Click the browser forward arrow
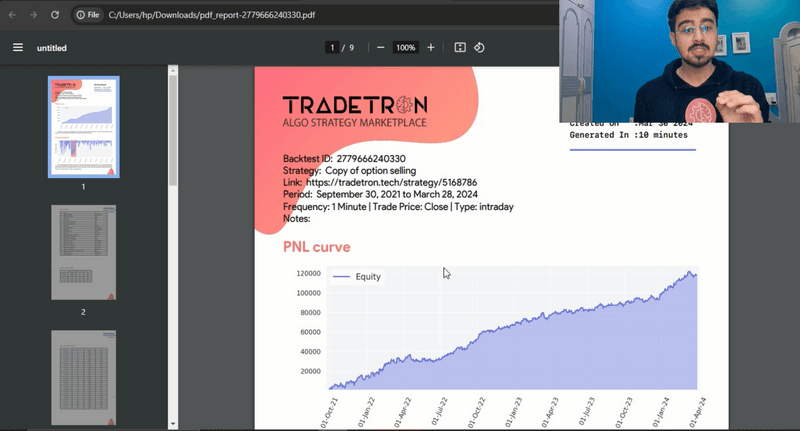800x431 pixels. (x=33, y=15)
